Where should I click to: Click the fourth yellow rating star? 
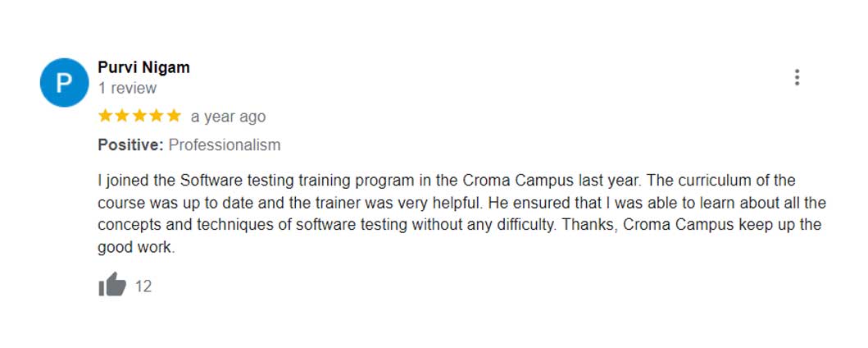pyautogui.click(x=157, y=117)
